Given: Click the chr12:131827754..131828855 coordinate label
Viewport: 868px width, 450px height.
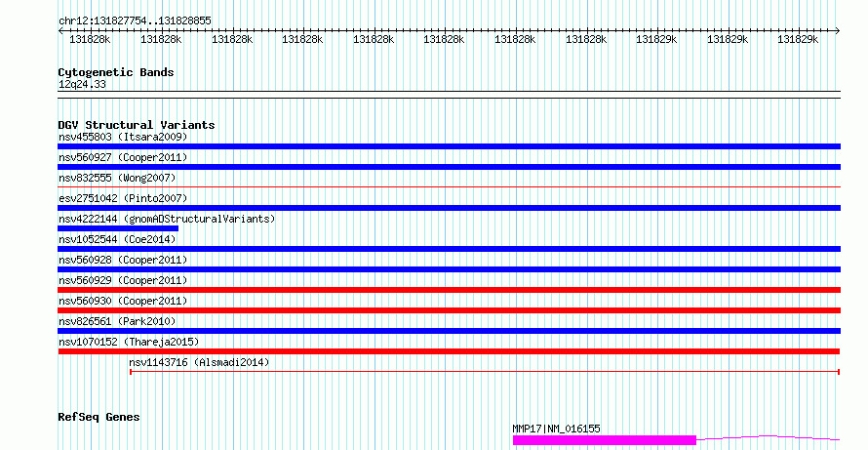Looking at the screenshot, I should click(135, 20).
